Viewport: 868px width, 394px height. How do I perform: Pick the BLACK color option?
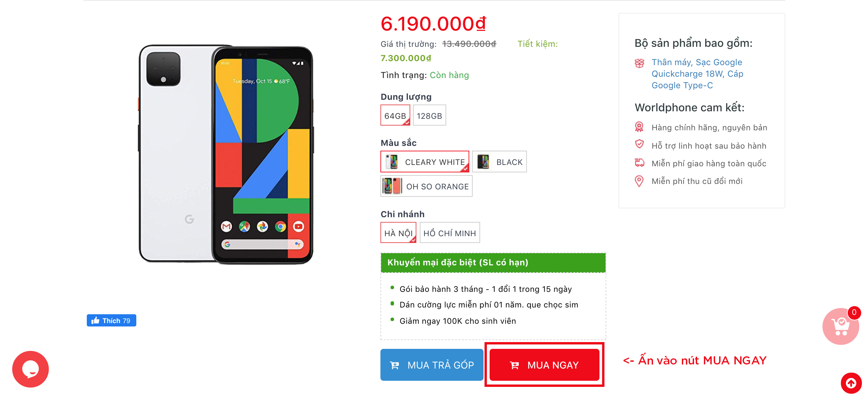[499, 162]
